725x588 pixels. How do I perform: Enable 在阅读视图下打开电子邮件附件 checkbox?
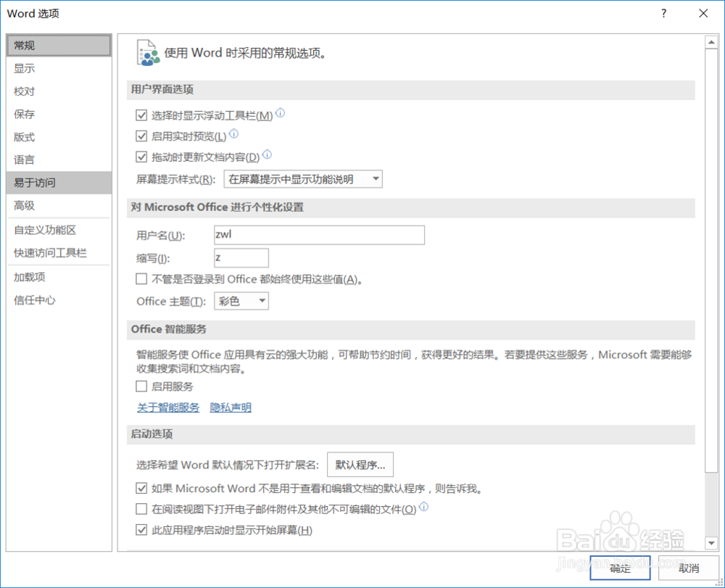(141, 509)
